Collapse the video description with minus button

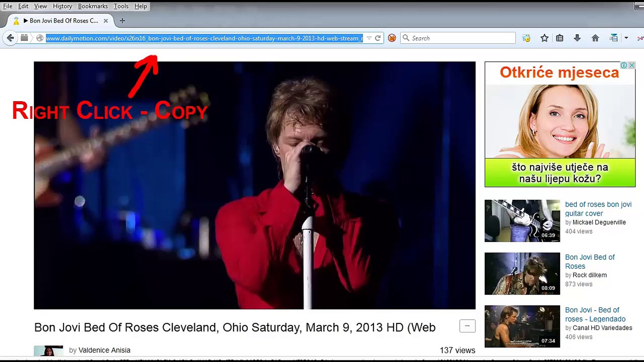coord(467,326)
